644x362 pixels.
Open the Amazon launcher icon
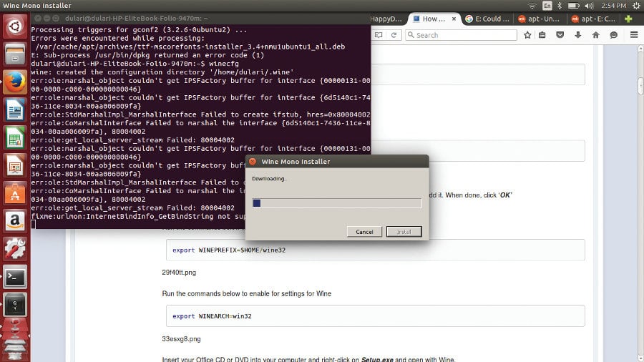coord(15,221)
